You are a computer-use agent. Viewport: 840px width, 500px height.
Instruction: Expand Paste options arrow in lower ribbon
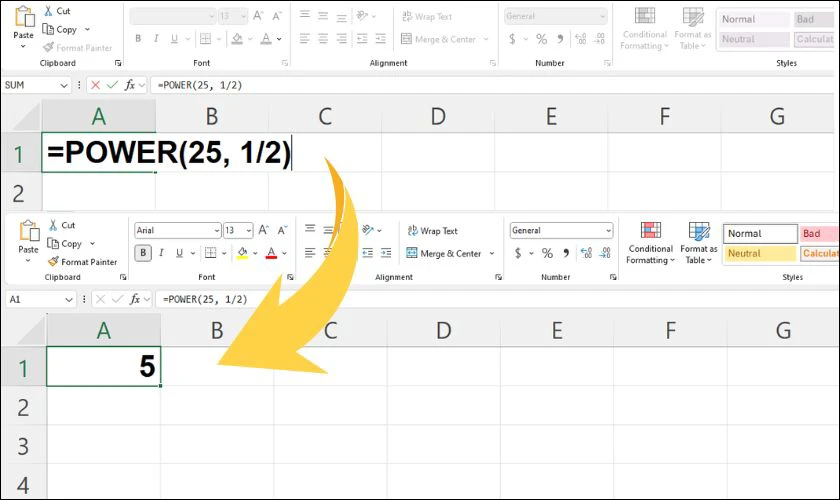[28, 261]
